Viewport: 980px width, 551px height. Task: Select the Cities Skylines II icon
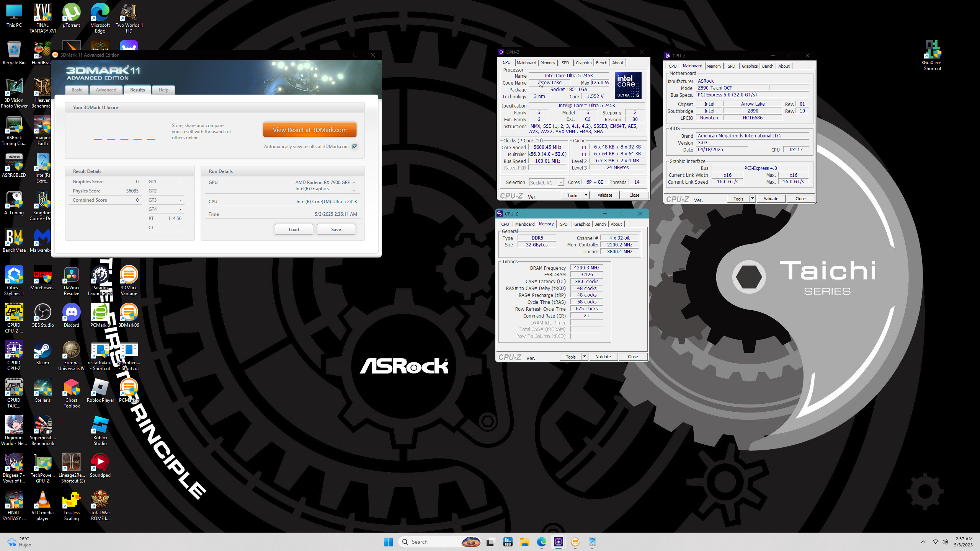(x=14, y=281)
